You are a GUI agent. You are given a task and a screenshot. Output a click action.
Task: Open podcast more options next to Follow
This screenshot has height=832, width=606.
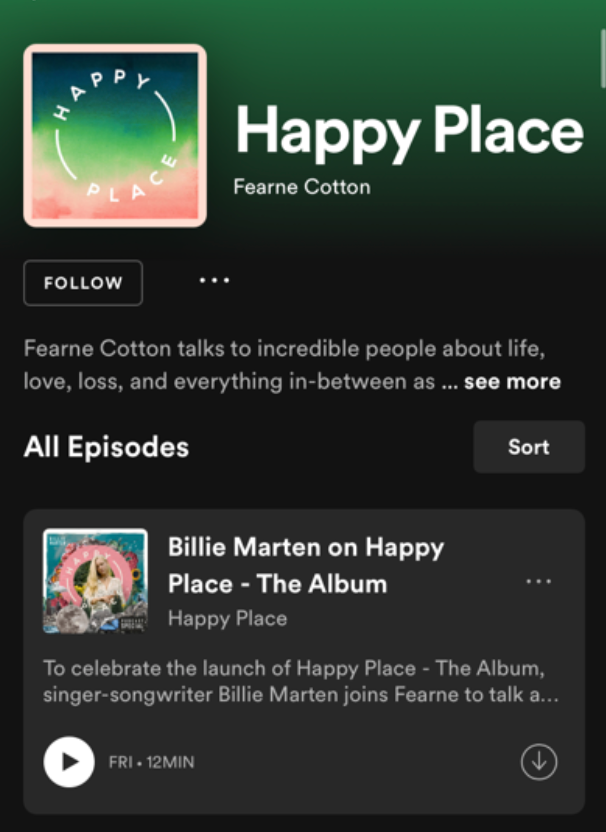214,280
